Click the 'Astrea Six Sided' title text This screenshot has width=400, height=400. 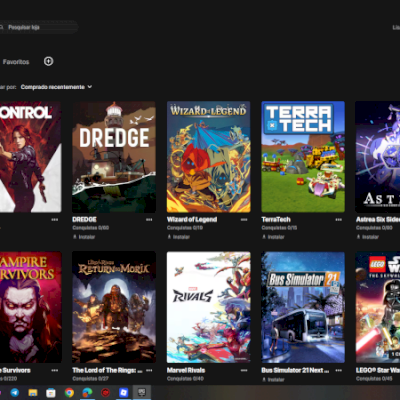(378, 219)
